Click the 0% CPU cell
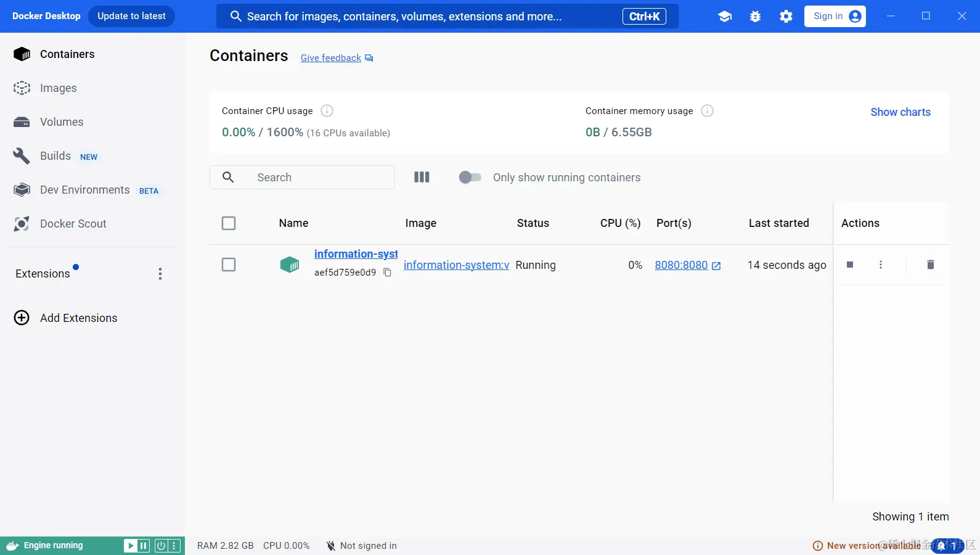 tap(635, 265)
